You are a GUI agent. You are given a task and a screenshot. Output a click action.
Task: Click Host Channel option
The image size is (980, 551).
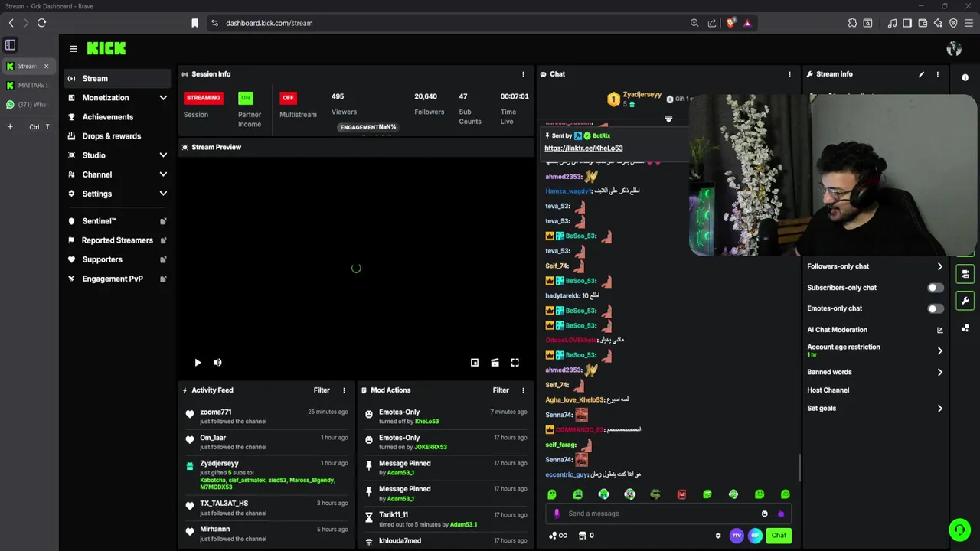click(828, 390)
